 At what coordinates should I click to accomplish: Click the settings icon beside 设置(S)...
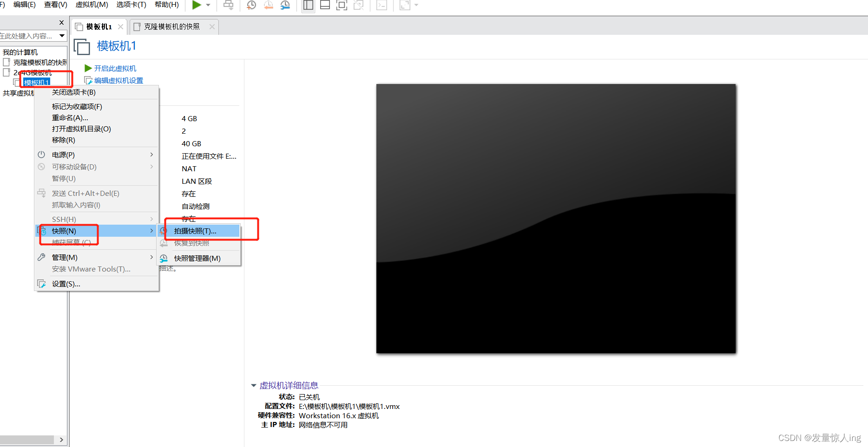coord(41,284)
